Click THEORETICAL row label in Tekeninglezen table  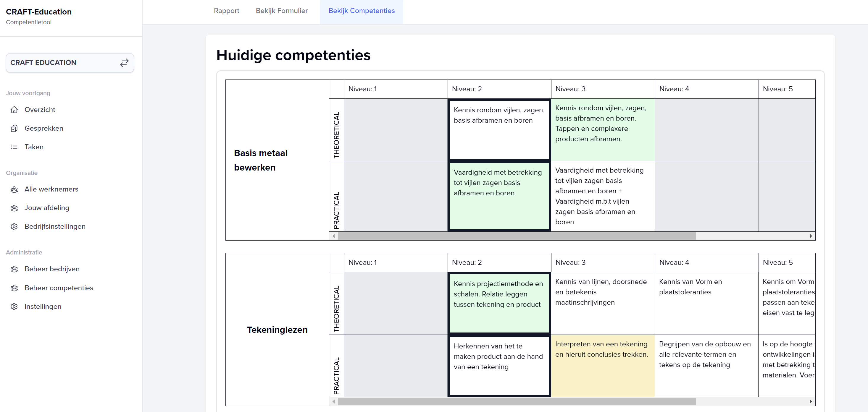click(336, 309)
